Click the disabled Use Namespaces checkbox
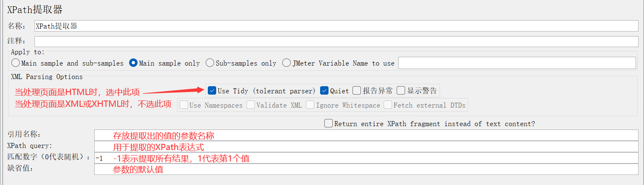Screen dimensions: 644x185 (183, 105)
